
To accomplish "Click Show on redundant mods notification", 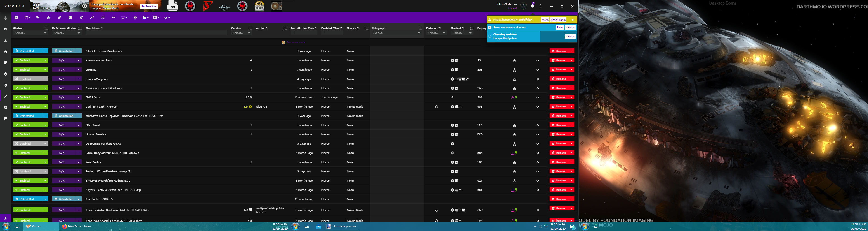I will pyautogui.click(x=560, y=28).
